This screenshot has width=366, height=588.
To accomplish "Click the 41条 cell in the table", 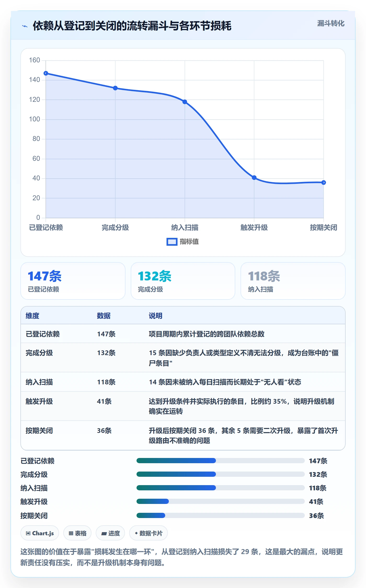I will (x=104, y=401).
